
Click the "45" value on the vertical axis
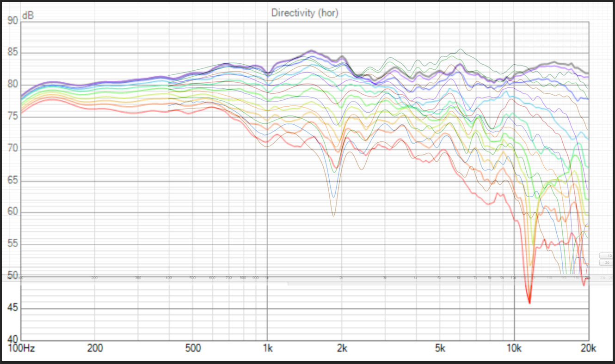pos(12,308)
